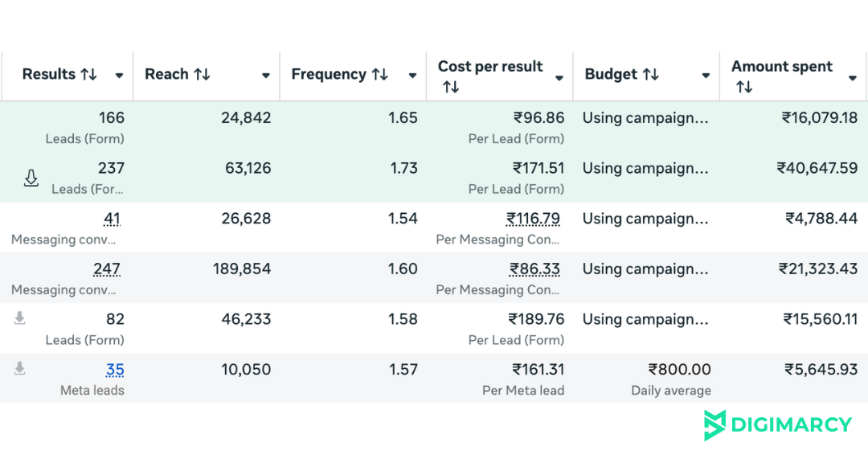
Task: Open the 35 Meta leads link
Action: tap(115, 370)
